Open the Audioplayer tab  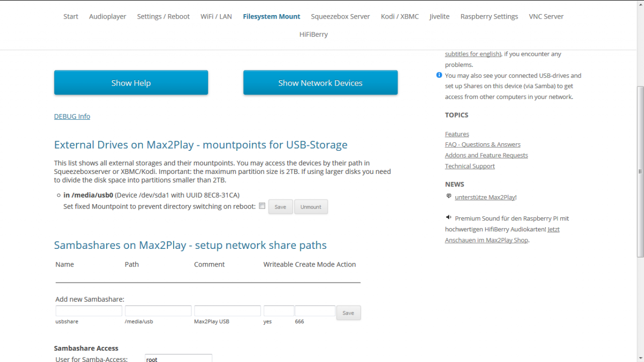pos(108,17)
